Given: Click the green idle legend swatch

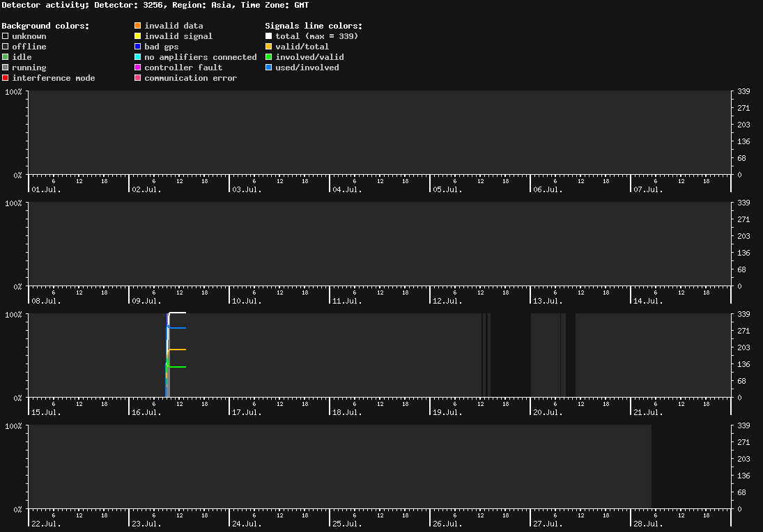Looking at the screenshot, I should point(6,57).
